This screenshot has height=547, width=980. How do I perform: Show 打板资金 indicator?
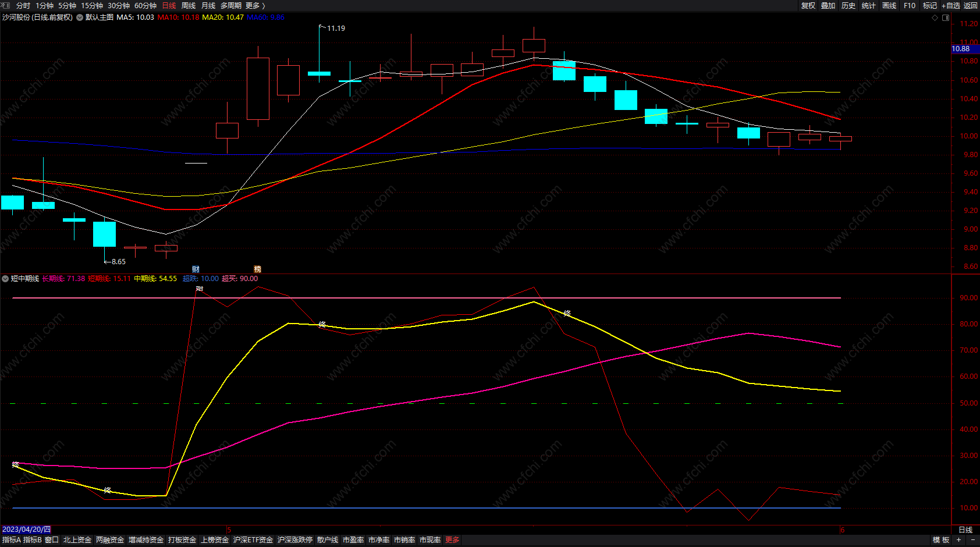tap(182, 540)
